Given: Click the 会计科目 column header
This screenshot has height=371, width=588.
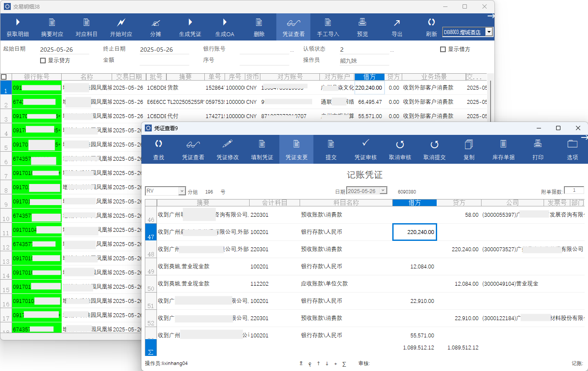Looking at the screenshot, I should point(275,203).
